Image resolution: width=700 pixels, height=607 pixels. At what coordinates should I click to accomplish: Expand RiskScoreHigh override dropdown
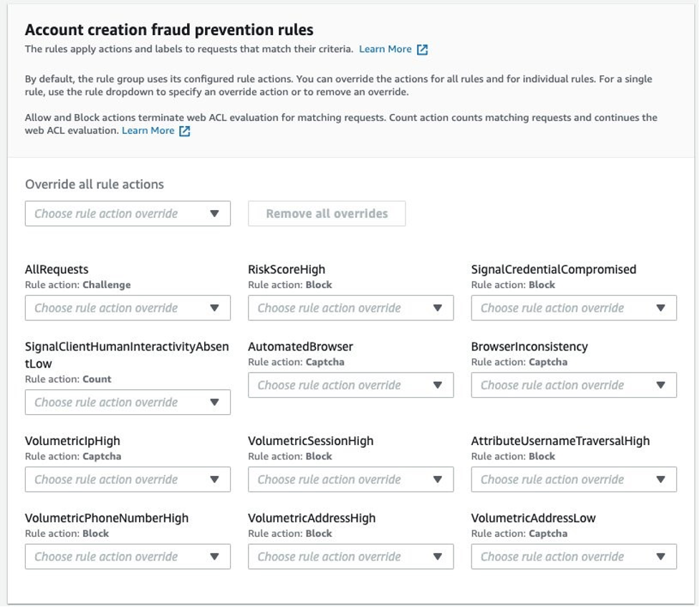tap(350, 308)
